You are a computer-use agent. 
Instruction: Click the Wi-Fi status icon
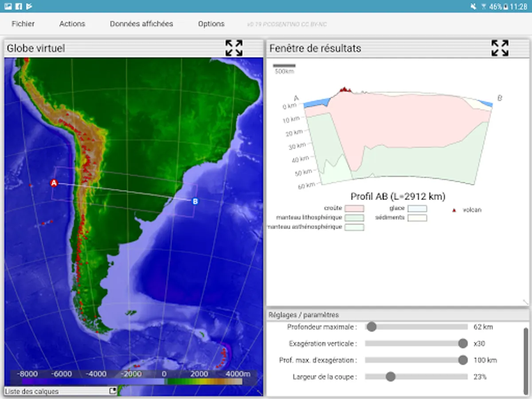(x=483, y=7)
